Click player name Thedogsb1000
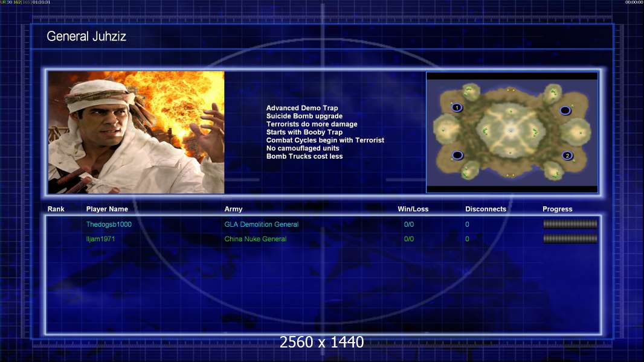The image size is (644, 362). (x=109, y=224)
